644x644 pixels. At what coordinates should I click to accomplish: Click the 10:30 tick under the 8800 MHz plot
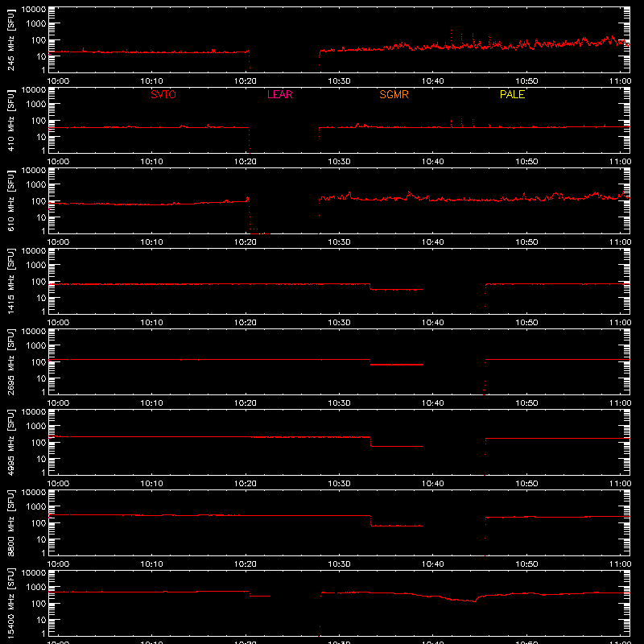(x=339, y=564)
